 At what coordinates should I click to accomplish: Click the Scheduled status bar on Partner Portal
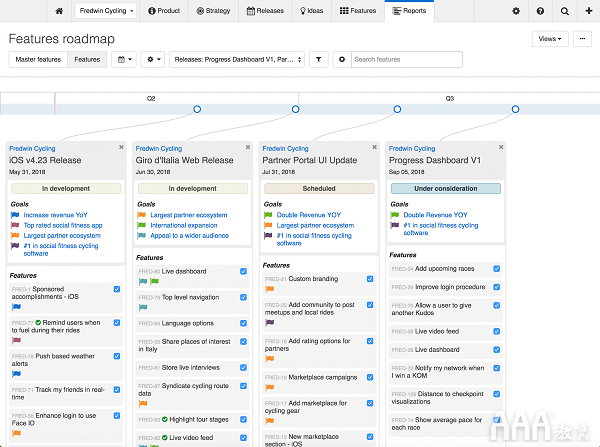click(319, 188)
